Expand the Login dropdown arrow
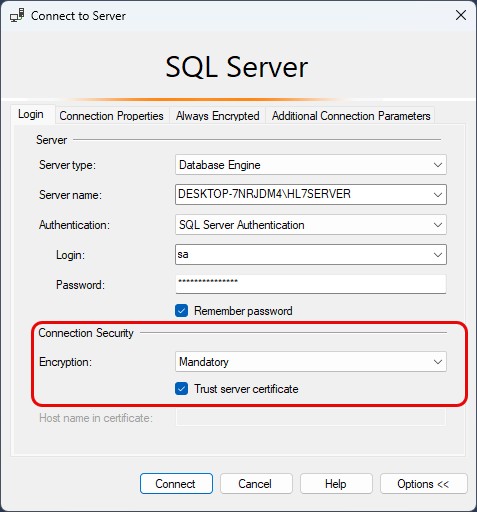The image size is (477, 512). pos(438,255)
